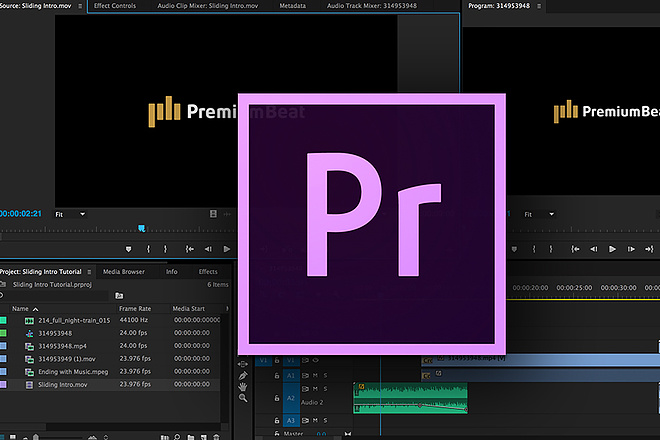This screenshot has height=440, width=660.
Task: Create New Bin from Project panel footer
Action: point(191,437)
